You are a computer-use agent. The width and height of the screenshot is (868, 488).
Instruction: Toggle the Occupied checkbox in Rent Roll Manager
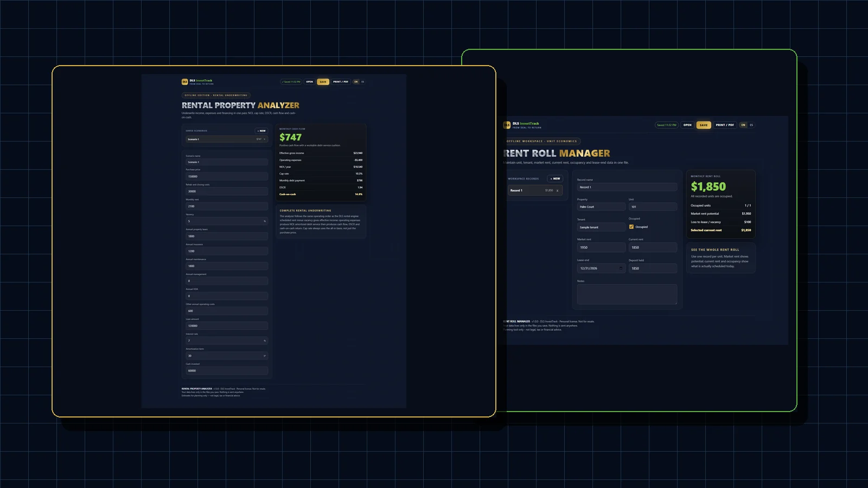[x=631, y=227]
